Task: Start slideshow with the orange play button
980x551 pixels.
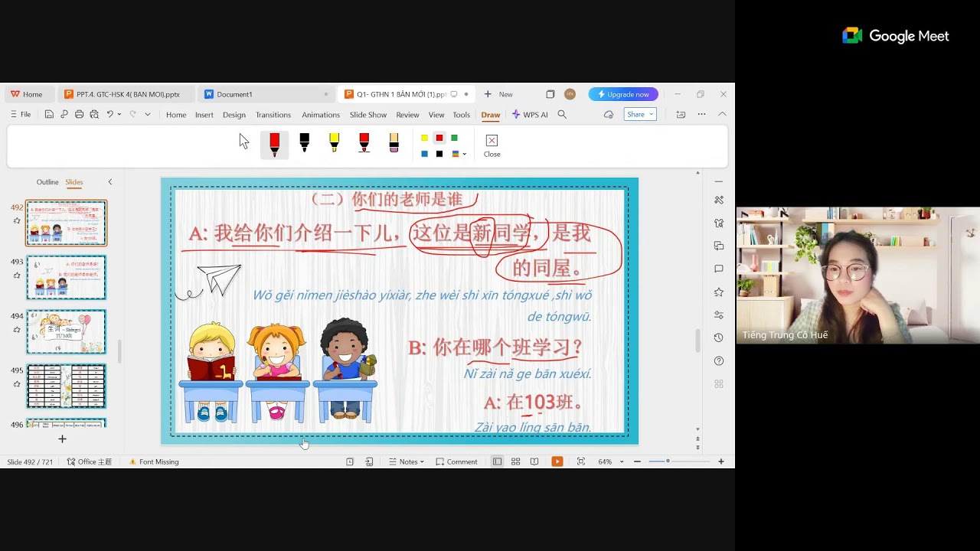Action: click(557, 461)
